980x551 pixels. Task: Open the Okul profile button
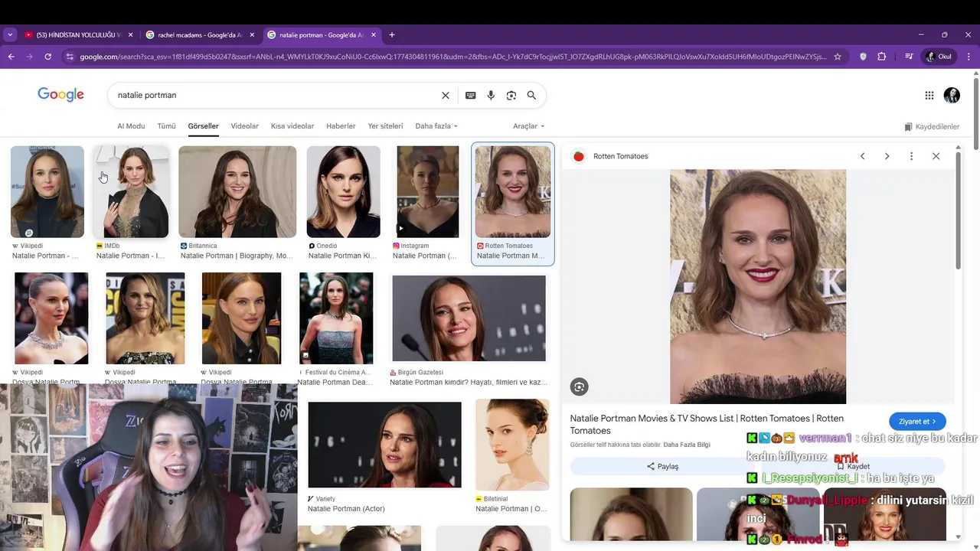point(939,57)
